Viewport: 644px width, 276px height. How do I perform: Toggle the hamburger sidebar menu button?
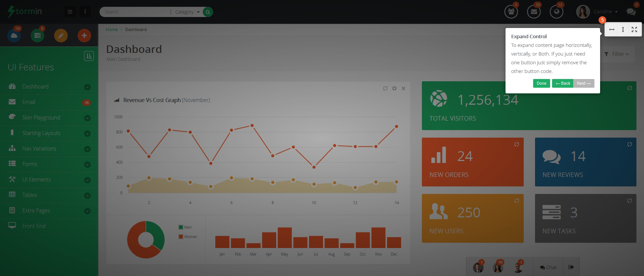70,12
